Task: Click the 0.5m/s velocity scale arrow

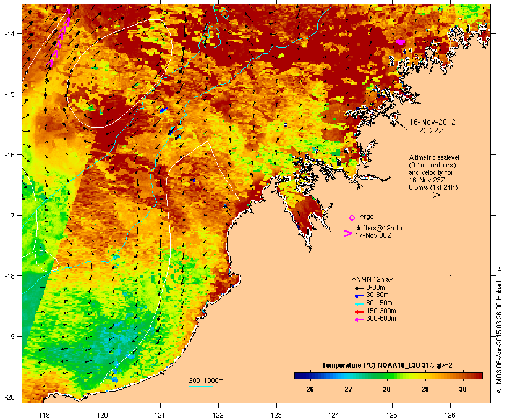Action: [x=428, y=195]
